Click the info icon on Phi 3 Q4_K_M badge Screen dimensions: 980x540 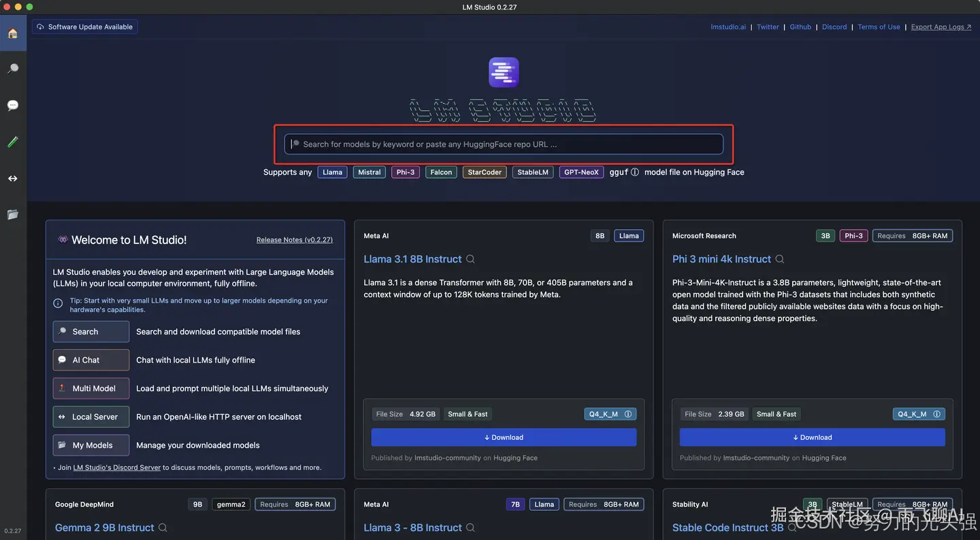click(937, 414)
